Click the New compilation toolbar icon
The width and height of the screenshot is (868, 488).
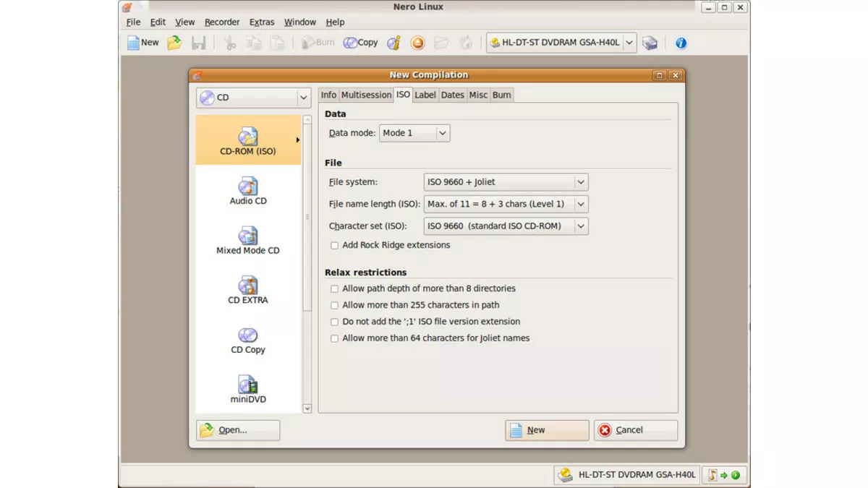(143, 42)
